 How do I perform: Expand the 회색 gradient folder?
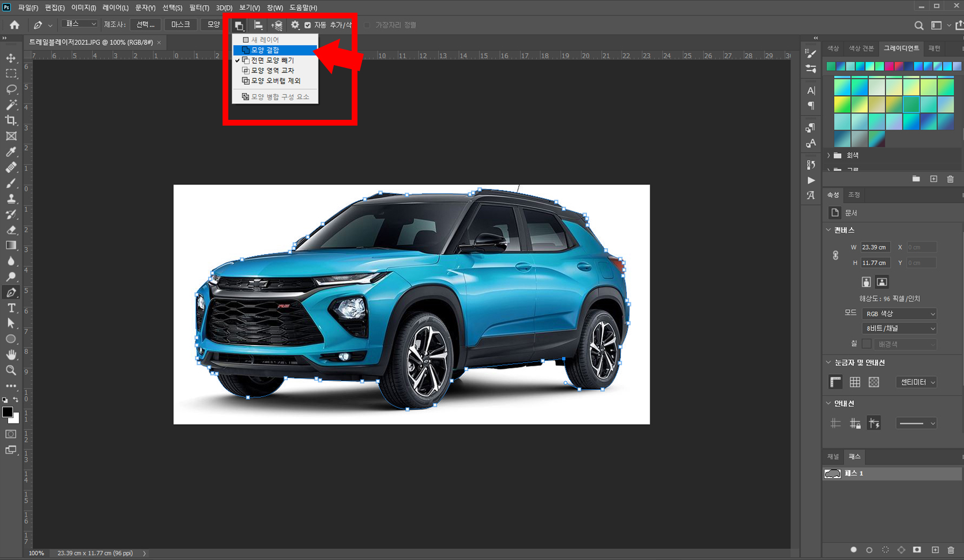(829, 156)
